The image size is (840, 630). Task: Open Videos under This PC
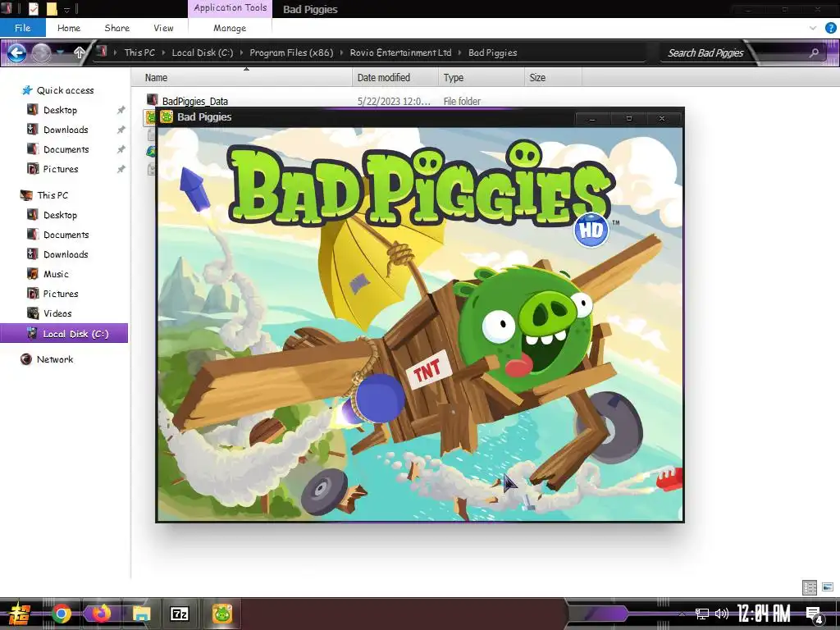point(57,313)
